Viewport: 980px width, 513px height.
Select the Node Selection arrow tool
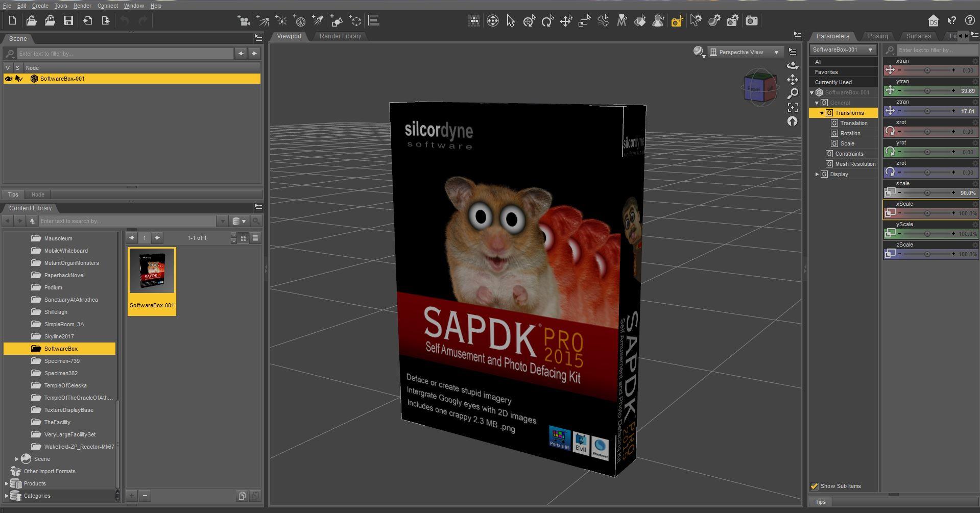click(x=511, y=21)
